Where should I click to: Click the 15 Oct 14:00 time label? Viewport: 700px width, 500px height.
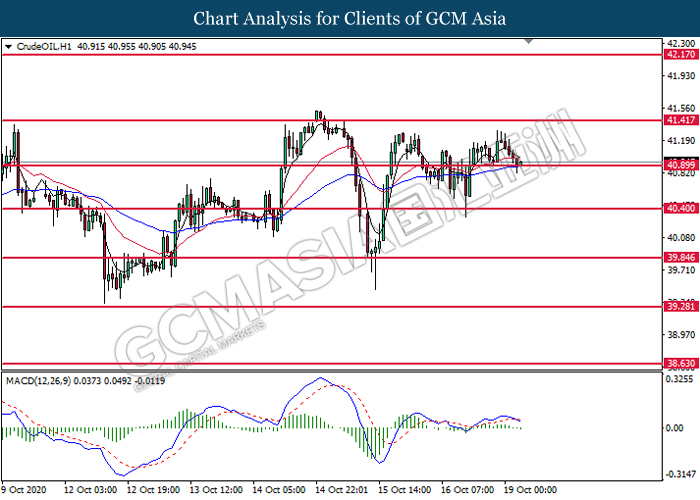click(405, 490)
